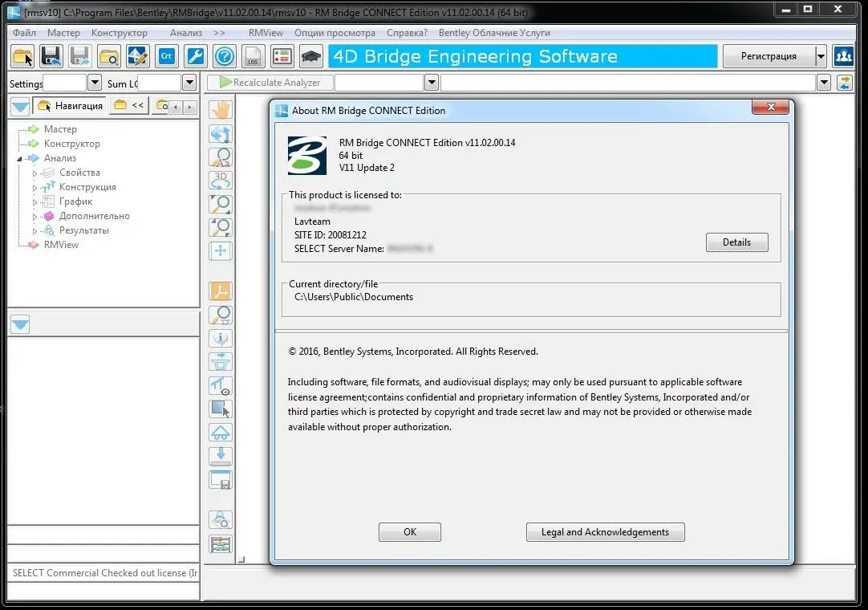Open the Конструктор menu
Viewport: 868px width, 610px height.
click(119, 33)
